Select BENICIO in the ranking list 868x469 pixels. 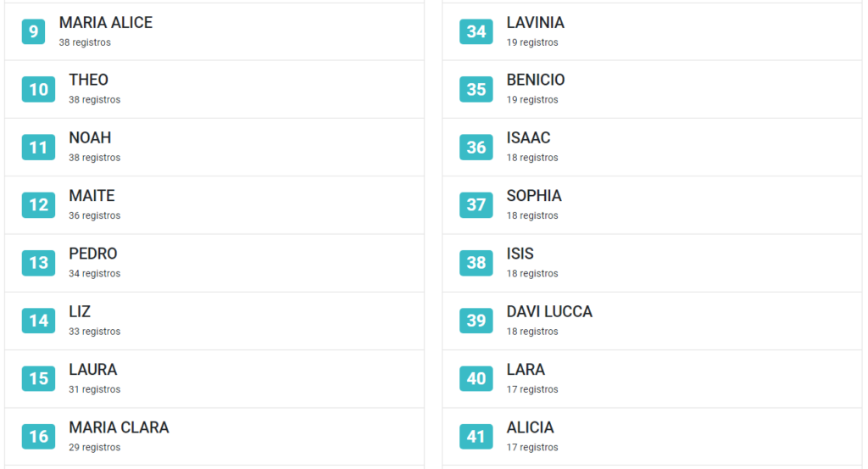coord(536,80)
